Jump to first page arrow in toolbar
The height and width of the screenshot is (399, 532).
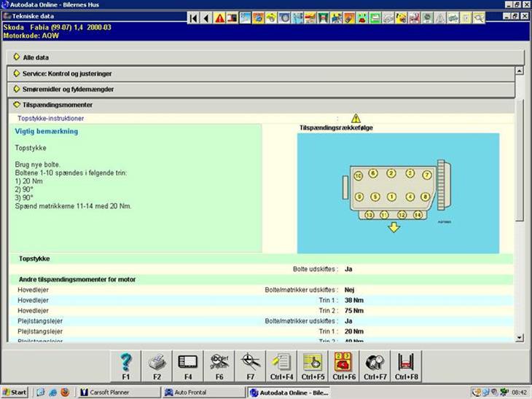pos(193,18)
